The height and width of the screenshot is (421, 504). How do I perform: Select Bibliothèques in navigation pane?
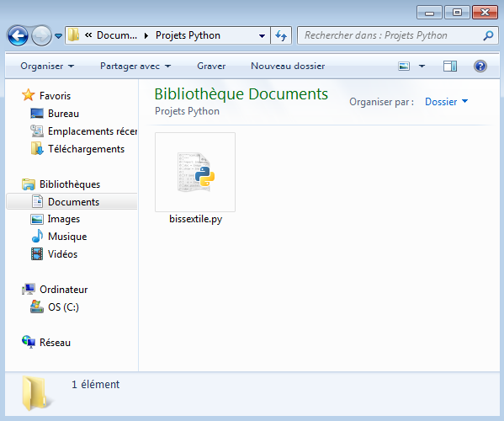coord(70,184)
